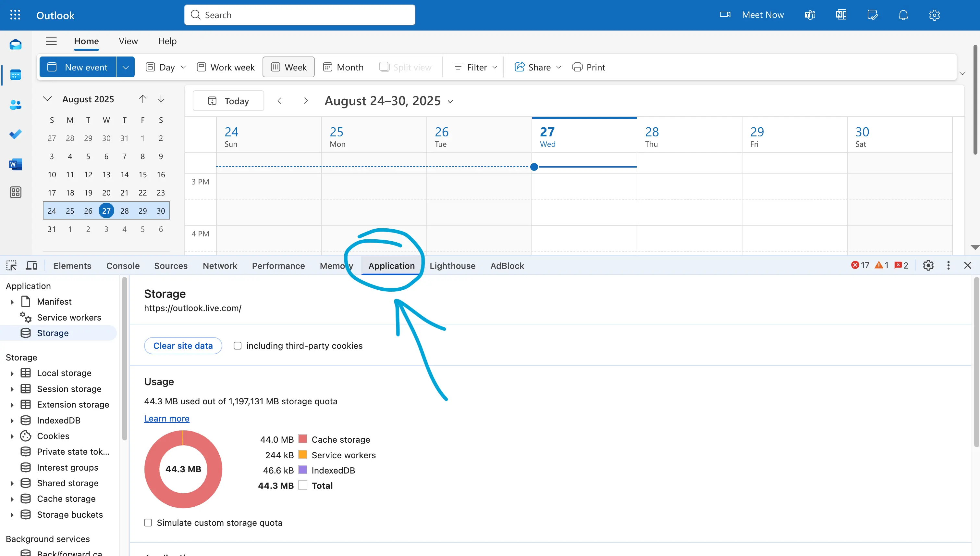Viewport: 980px width, 556px height.
Task: Open the Lighthouse DevTools tab
Action: (x=452, y=266)
